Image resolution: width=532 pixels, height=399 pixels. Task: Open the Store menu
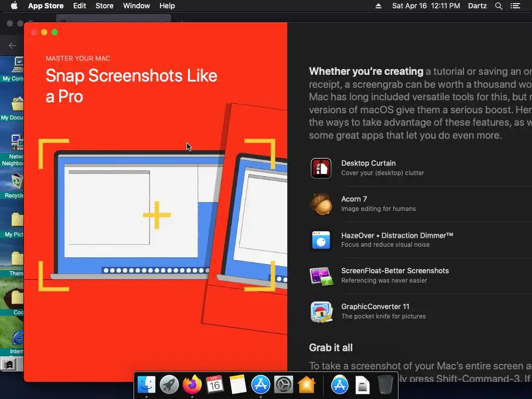[x=104, y=6]
